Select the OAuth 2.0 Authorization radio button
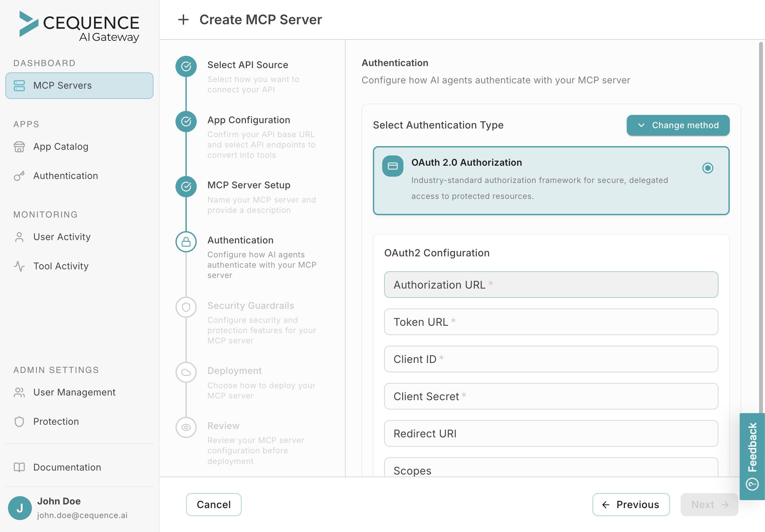Image resolution: width=765 pixels, height=532 pixels. [708, 168]
